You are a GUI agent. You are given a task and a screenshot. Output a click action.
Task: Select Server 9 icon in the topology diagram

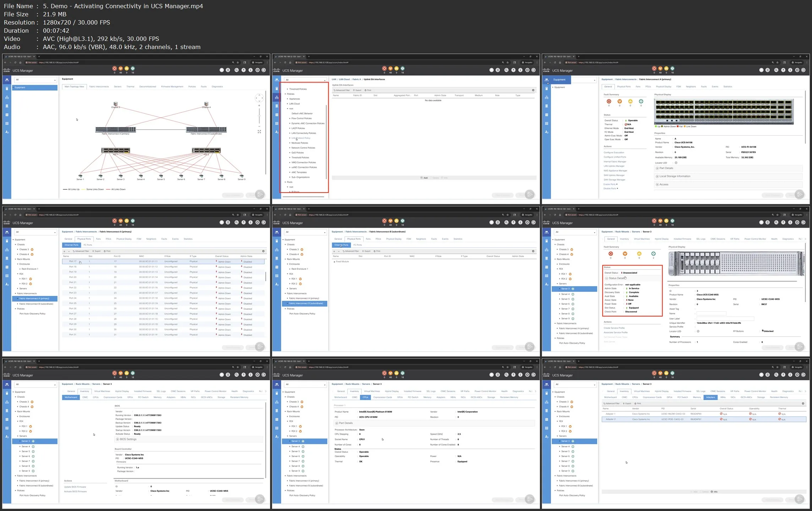coord(241,176)
